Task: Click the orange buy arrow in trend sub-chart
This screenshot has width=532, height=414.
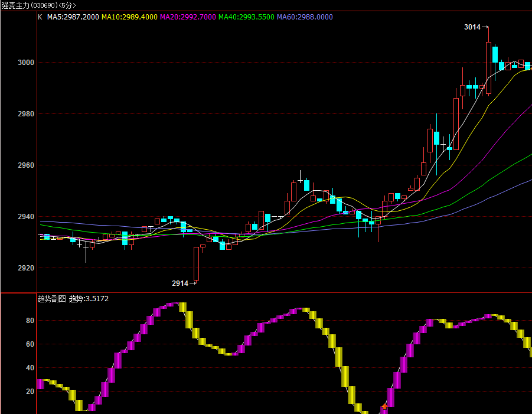Action: coord(384,406)
